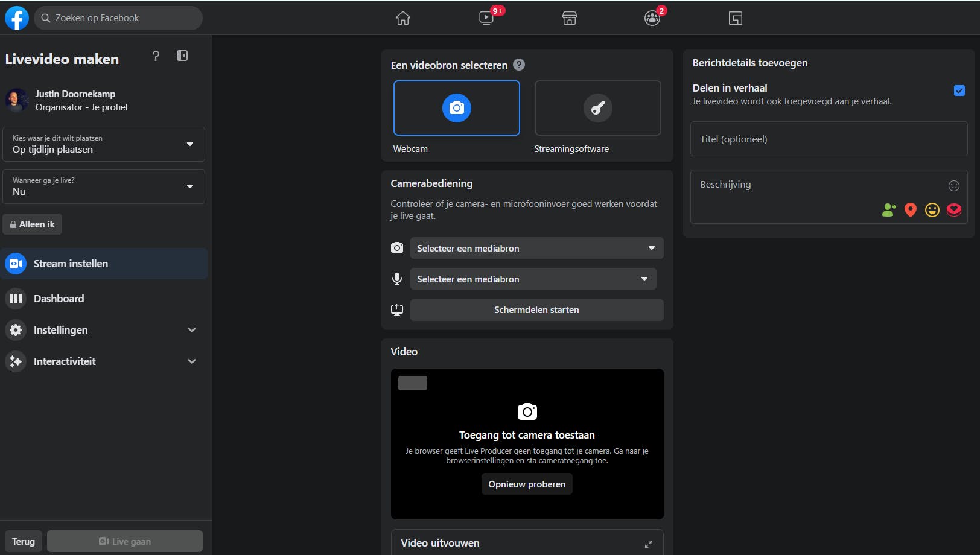This screenshot has height=555, width=980.
Task: Click the Facebook logo
Action: (x=17, y=18)
